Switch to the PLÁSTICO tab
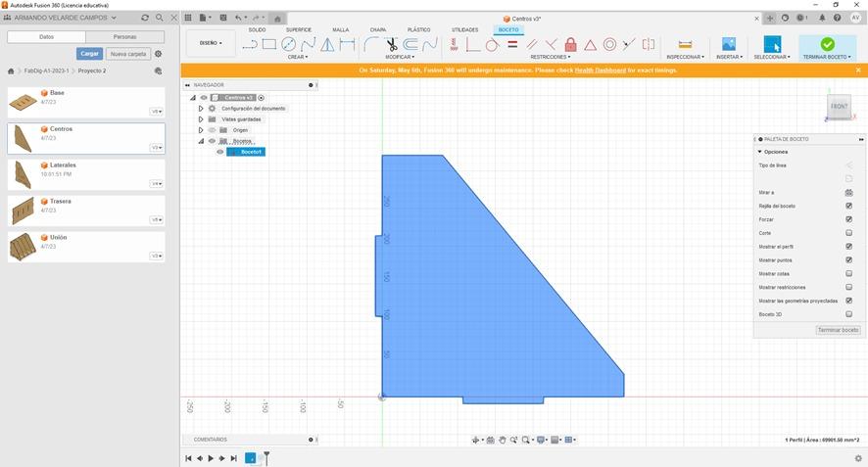This screenshot has width=868, height=467. (418, 30)
